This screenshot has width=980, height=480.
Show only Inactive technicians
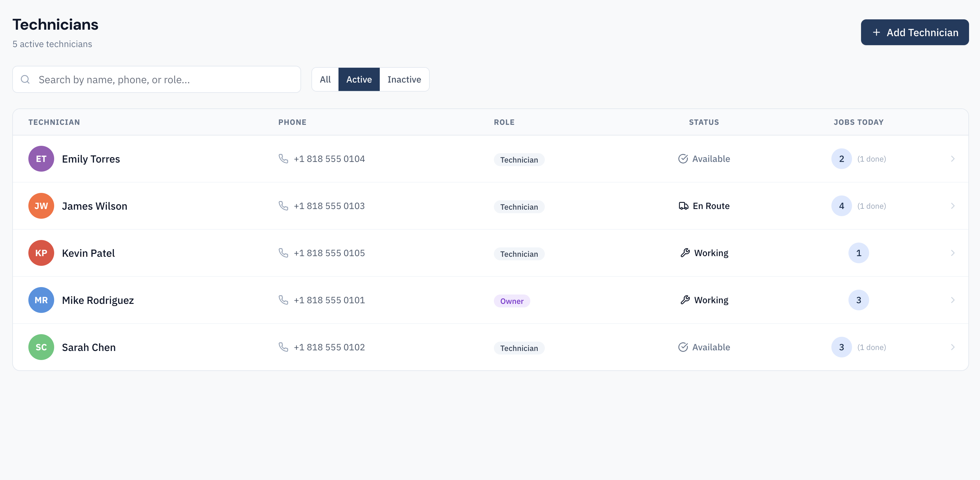tap(404, 80)
